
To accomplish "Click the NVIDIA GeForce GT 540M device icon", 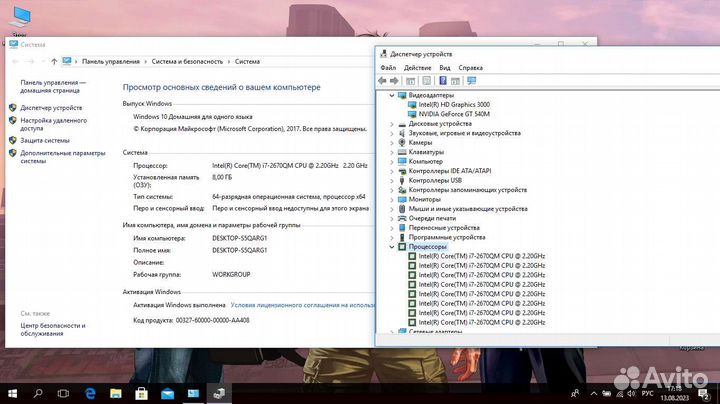I will (412, 114).
